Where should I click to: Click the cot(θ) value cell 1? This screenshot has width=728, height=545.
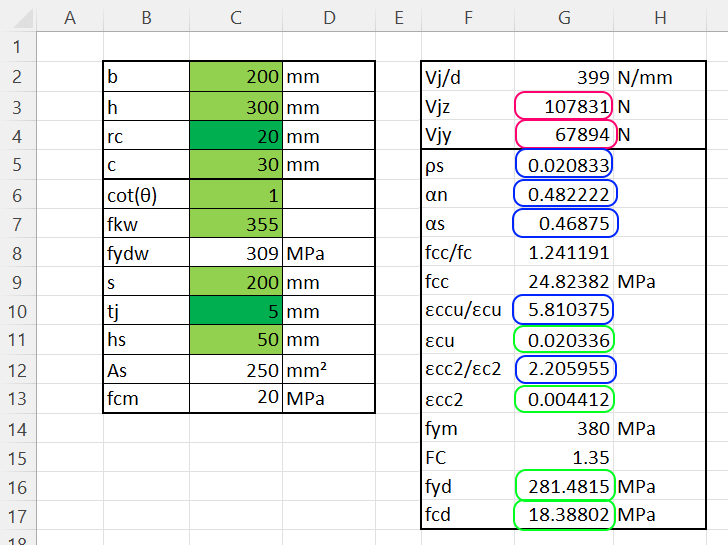pos(236,194)
